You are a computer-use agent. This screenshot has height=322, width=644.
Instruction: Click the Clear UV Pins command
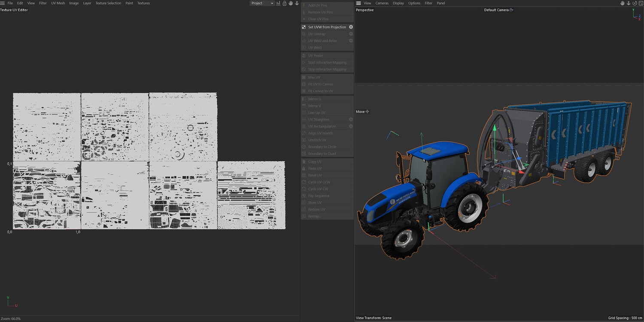pyautogui.click(x=327, y=19)
